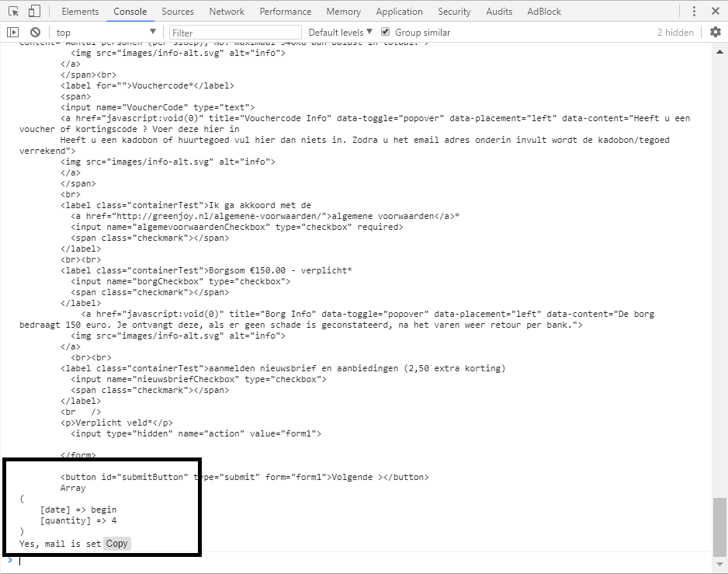This screenshot has width=728, height=574.
Task: Select the Console tab
Action: coord(130,12)
